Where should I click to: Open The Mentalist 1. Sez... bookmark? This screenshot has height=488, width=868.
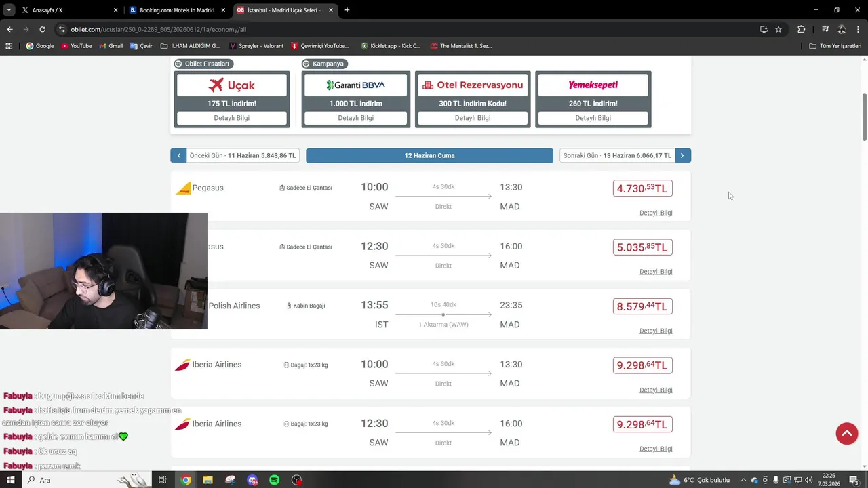(461, 46)
